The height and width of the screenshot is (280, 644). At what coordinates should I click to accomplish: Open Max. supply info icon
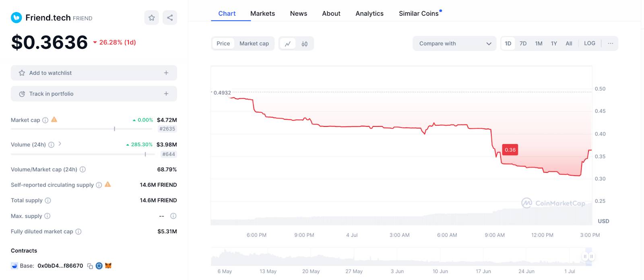click(47, 216)
